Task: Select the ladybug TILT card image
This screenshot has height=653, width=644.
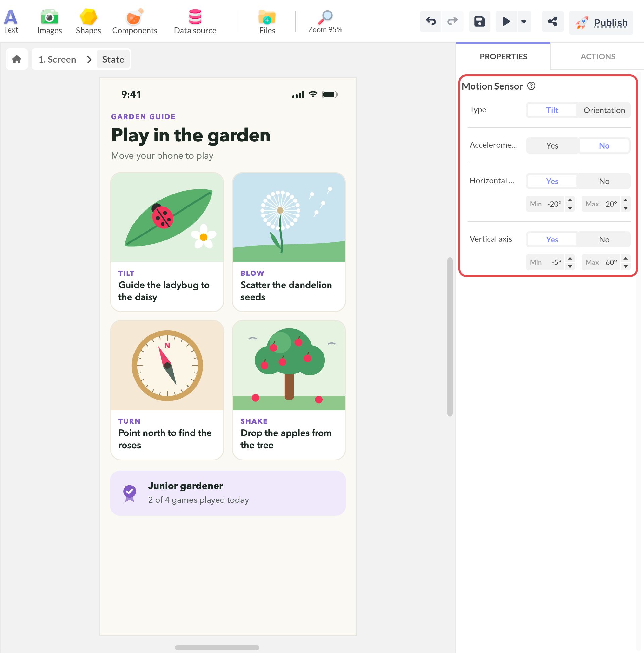Action: [x=167, y=218]
